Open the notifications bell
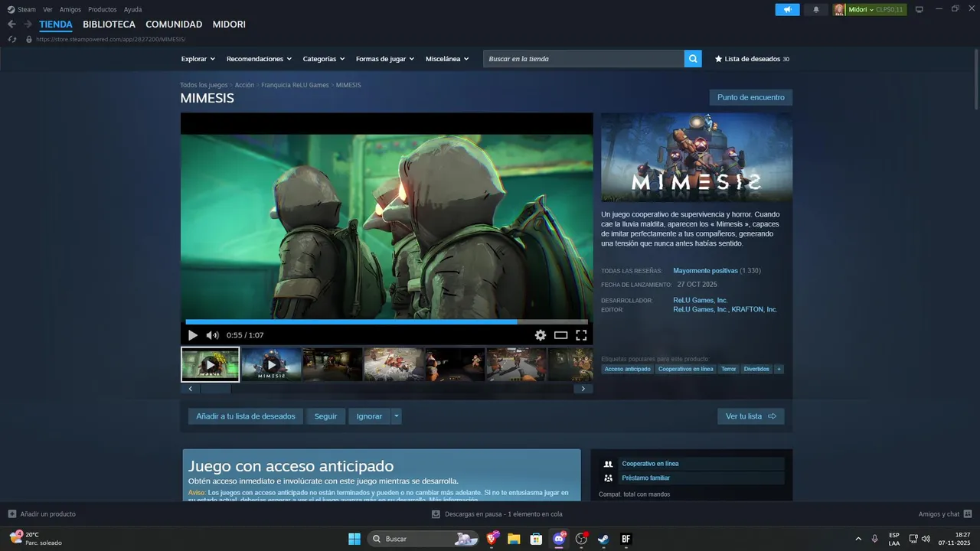980x551 pixels. [815, 10]
